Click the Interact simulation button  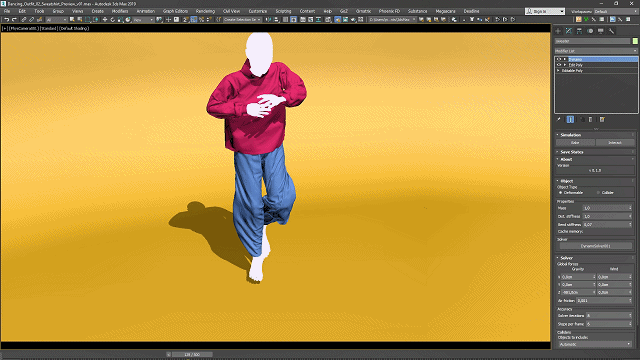pyautogui.click(x=615, y=142)
